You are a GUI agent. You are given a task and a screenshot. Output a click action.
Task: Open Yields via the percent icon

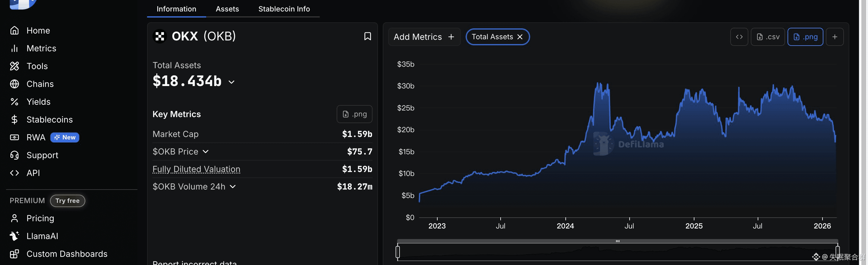14,102
